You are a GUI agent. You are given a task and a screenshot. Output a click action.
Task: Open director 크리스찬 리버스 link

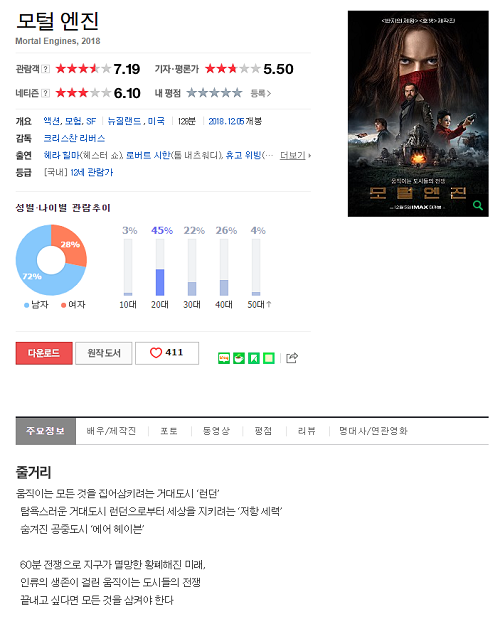point(74,138)
